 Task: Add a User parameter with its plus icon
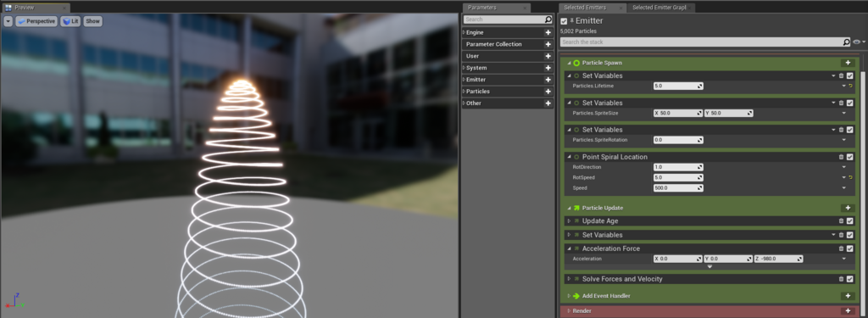tap(548, 56)
